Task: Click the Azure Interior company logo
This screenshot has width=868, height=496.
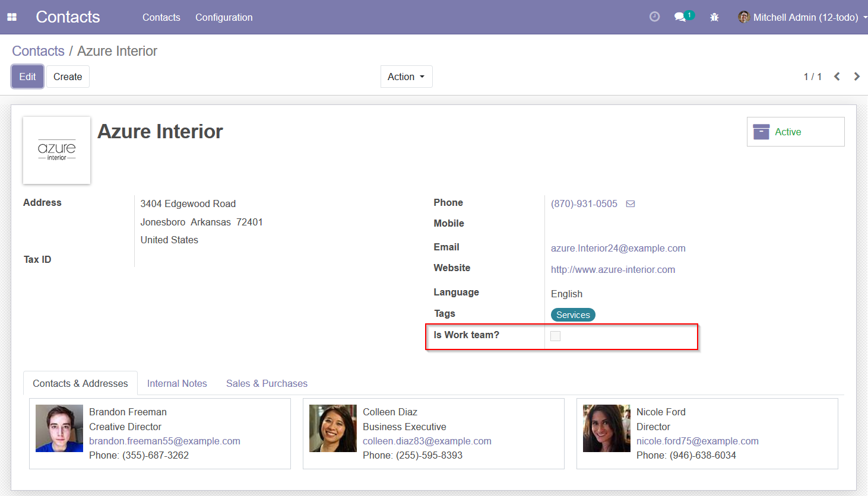Action: (x=57, y=151)
